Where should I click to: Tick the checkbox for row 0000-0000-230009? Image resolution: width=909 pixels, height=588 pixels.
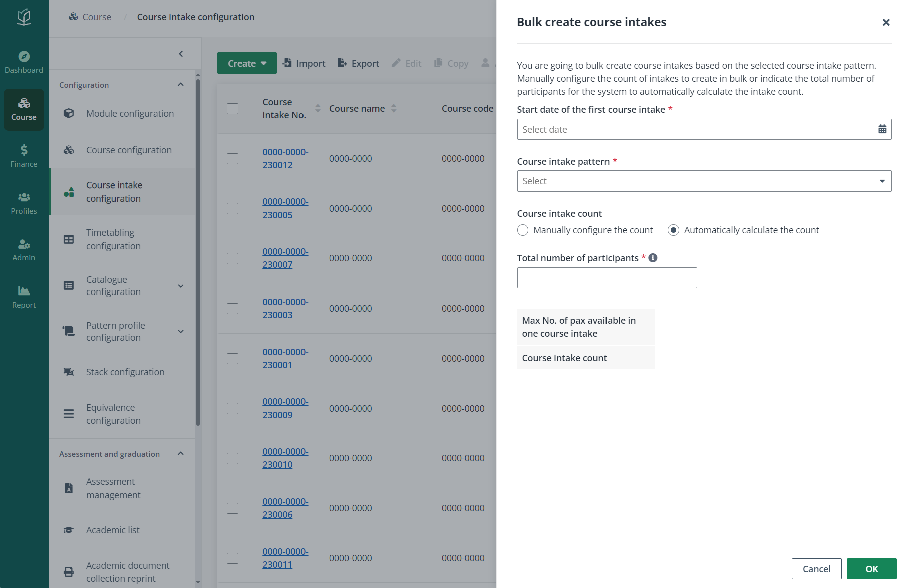coord(232,408)
